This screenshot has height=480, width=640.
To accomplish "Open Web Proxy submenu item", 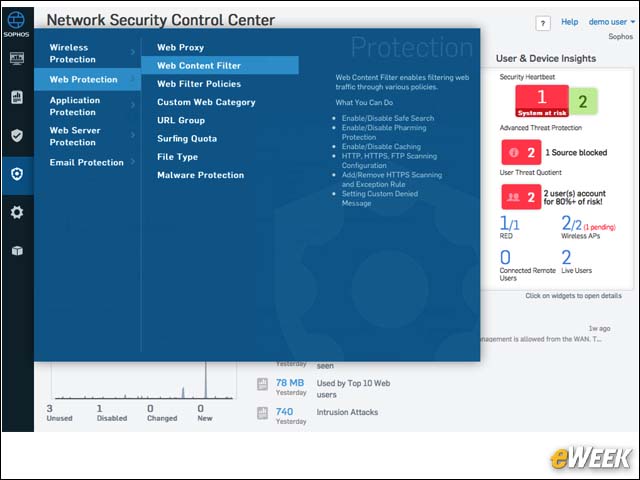I will pyautogui.click(x=180, y=47).
